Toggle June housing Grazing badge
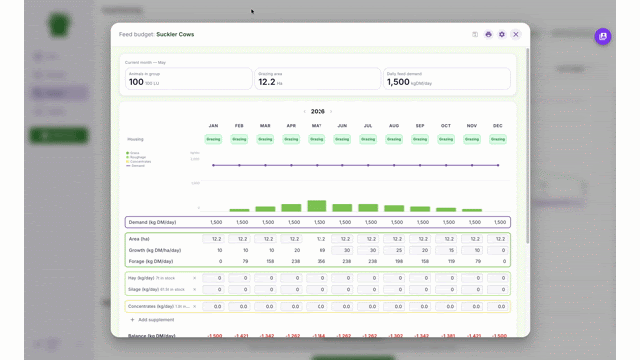 point(342,139)
